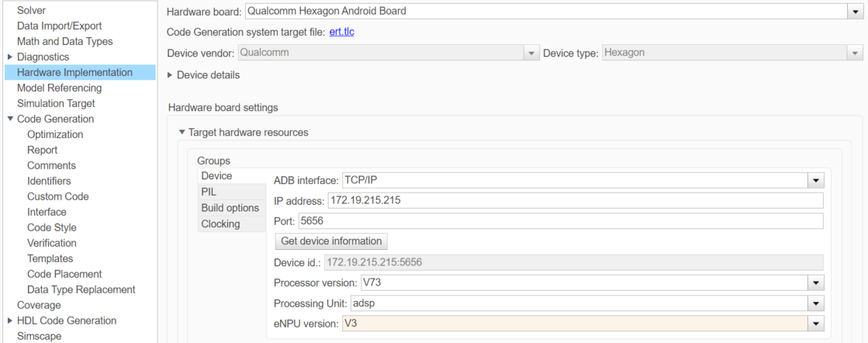
Task: Open the ert.tlc target file link
Action: (342, 32)
